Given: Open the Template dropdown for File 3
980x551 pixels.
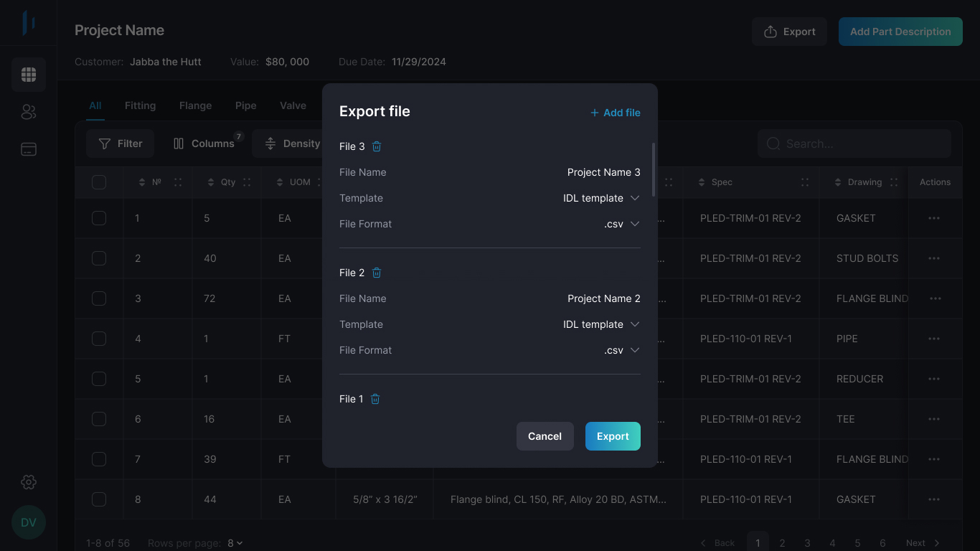Looking at the screenshot, I should 635,198.
